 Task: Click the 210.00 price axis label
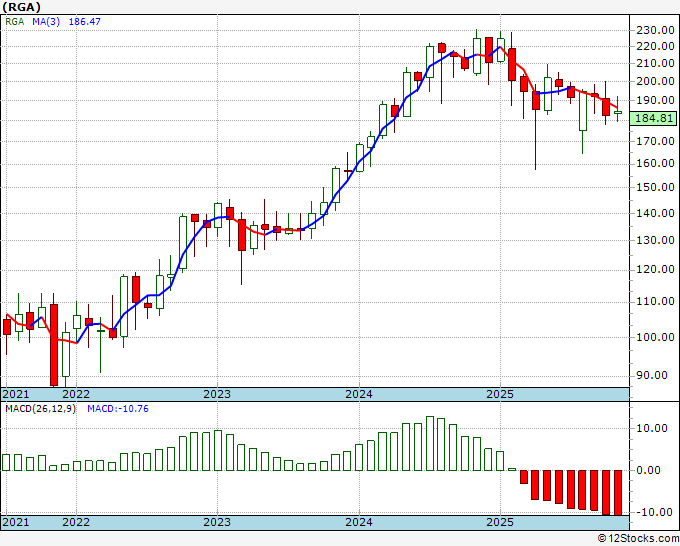click(x=655, y=63)
